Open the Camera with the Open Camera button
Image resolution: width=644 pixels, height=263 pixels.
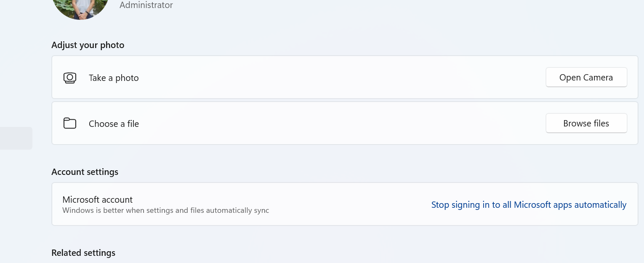tap(586, 78)
